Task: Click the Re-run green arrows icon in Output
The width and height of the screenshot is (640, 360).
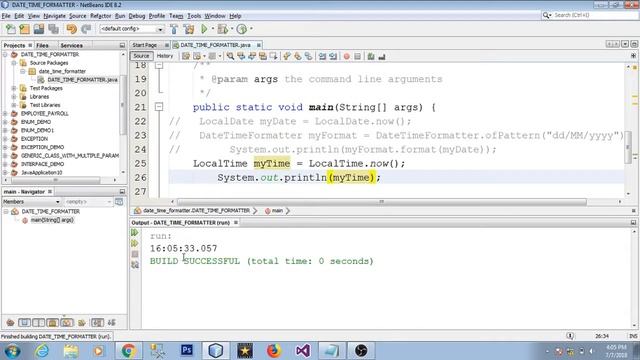Action: pyautogui.click(x=135, y=233)
